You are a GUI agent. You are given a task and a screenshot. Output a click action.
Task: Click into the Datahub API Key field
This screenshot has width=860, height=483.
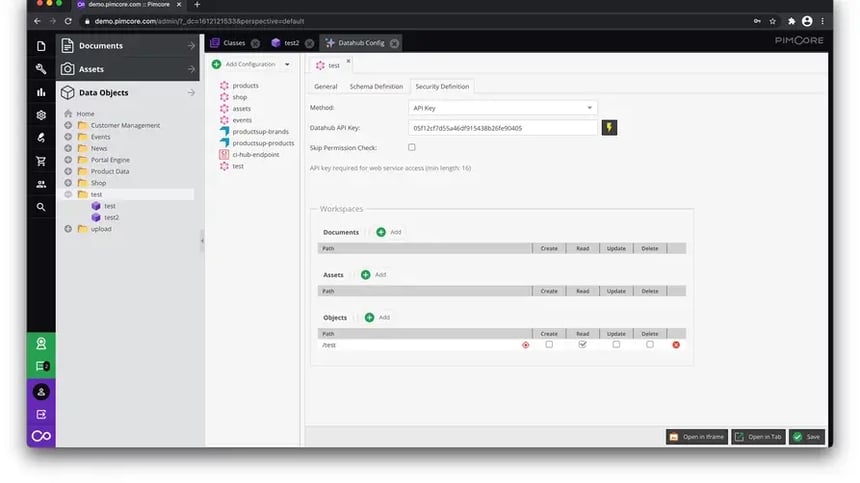click(x=502, y=128)
